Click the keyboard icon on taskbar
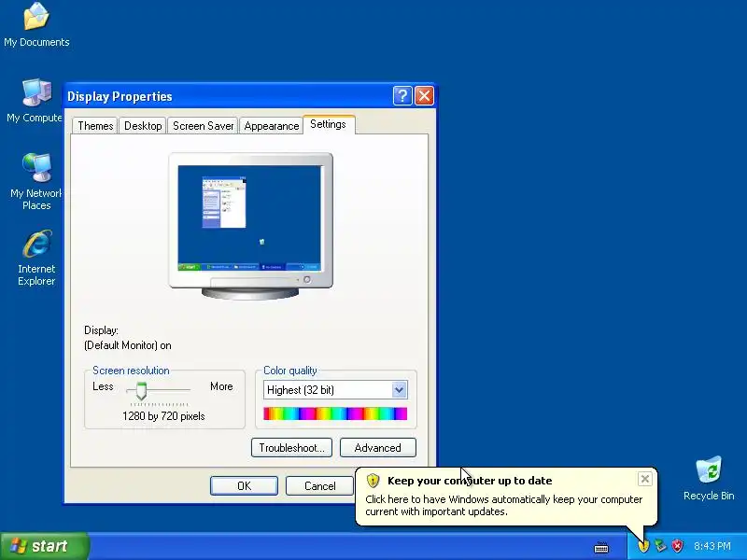This screenshot has height=560, width=747. (x=601, y=548)
